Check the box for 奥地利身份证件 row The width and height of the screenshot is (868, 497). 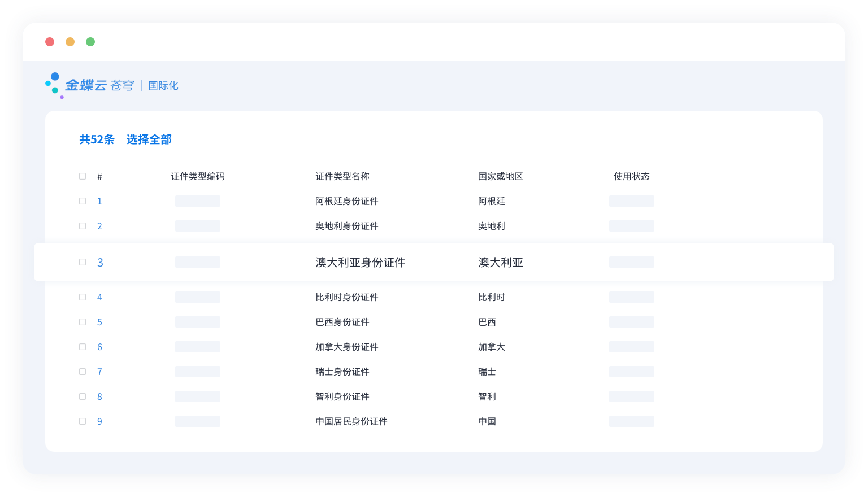tap(83, 226)
